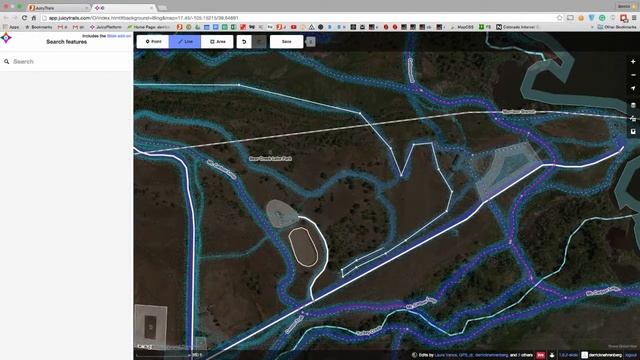640x360 pixels.
Task: Open the Chrome hamburger menu
Action: 634,18
